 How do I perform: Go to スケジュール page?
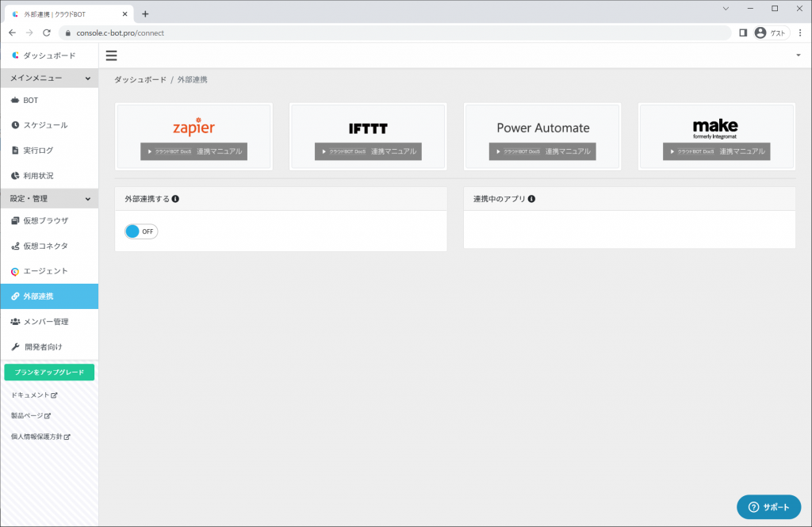49,125
